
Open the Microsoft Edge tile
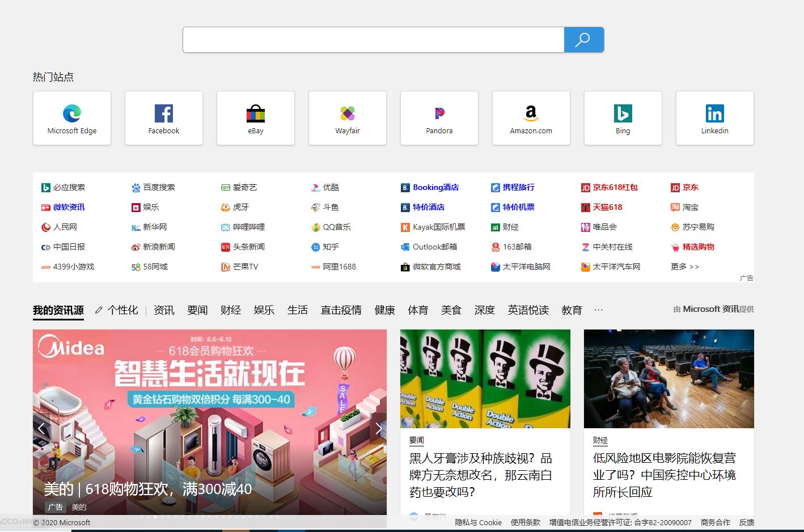pos(72,118)
